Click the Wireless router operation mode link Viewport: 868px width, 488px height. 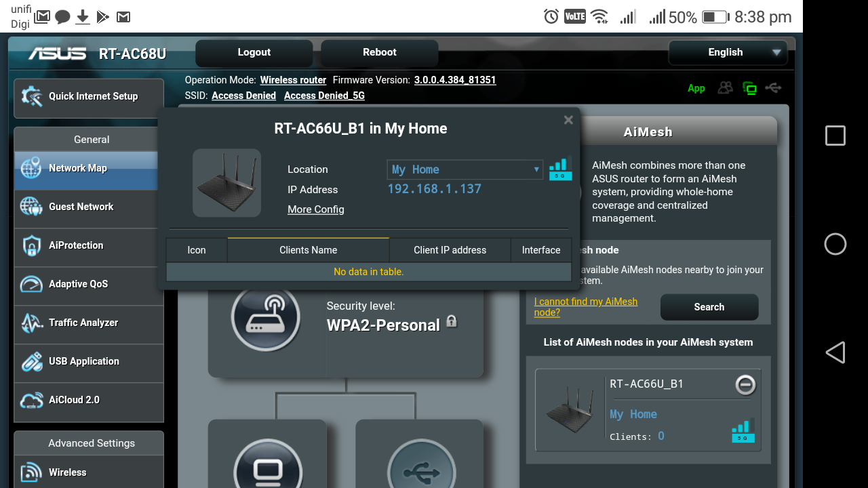293,80
